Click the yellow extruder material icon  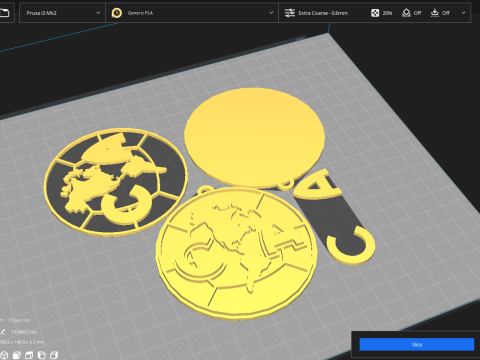(117, 13)
